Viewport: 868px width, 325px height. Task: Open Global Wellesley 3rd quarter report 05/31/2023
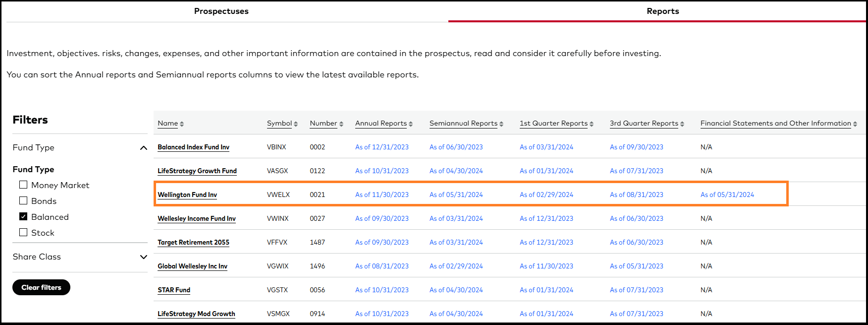637,266
